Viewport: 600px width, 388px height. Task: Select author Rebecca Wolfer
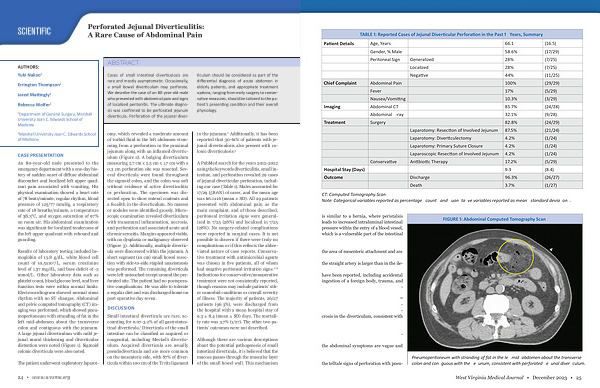[34, 104]
